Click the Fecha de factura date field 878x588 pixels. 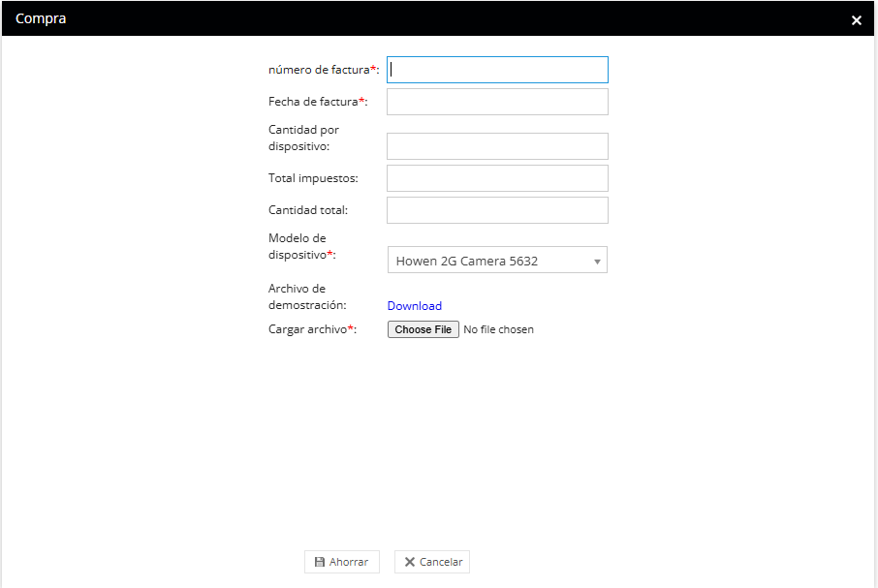point(497,102)
